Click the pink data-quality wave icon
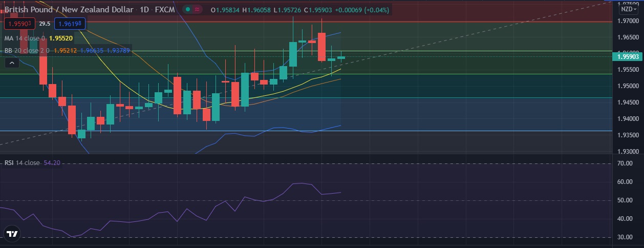Screen dimensions: 644x248 (x=198, y=10)
